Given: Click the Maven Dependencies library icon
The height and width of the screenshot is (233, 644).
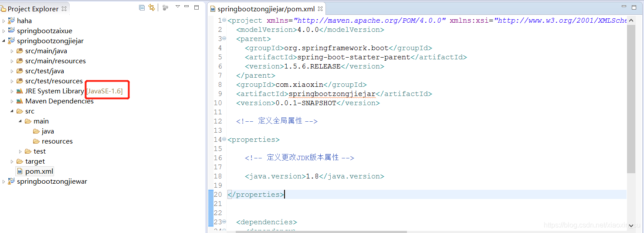Looking at the screenshot, I should pyautogui.click(x=20, y=101).
